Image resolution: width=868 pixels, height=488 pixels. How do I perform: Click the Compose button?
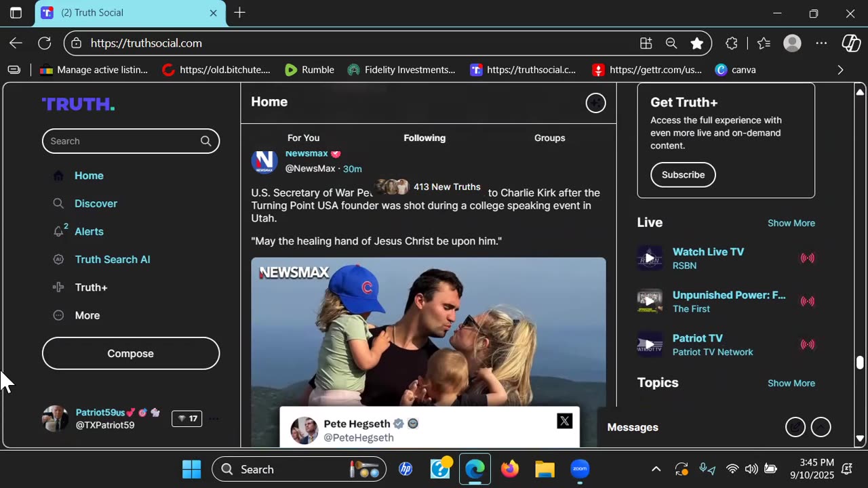pos(131,353)
